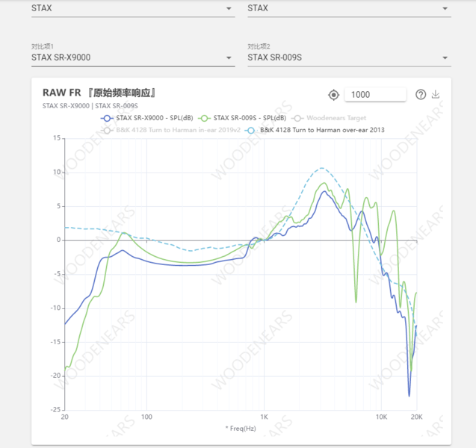Viewport: 476px width, 448px height.
Task: Click the green SR-009S dip near 6 kHz
Action: click(356, 301)
